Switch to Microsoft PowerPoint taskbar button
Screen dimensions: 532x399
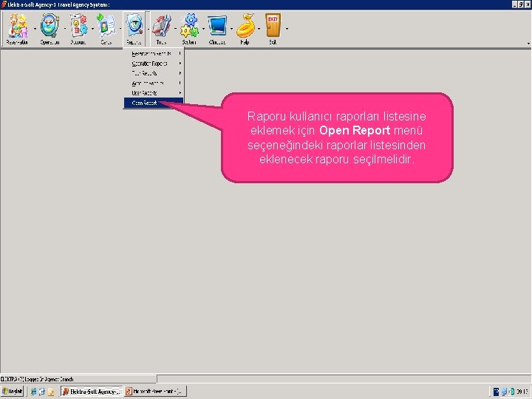pos(155,392)
